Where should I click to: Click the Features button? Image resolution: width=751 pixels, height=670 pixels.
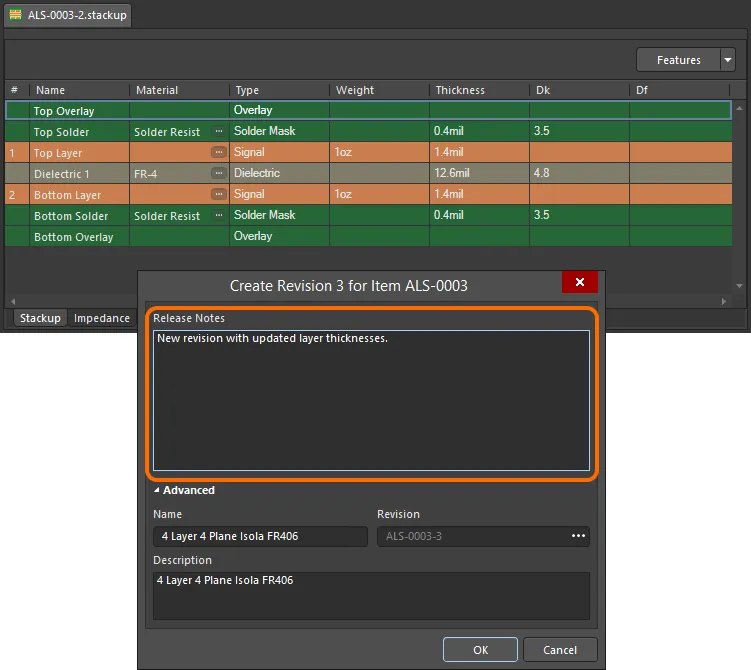(678, 60)
